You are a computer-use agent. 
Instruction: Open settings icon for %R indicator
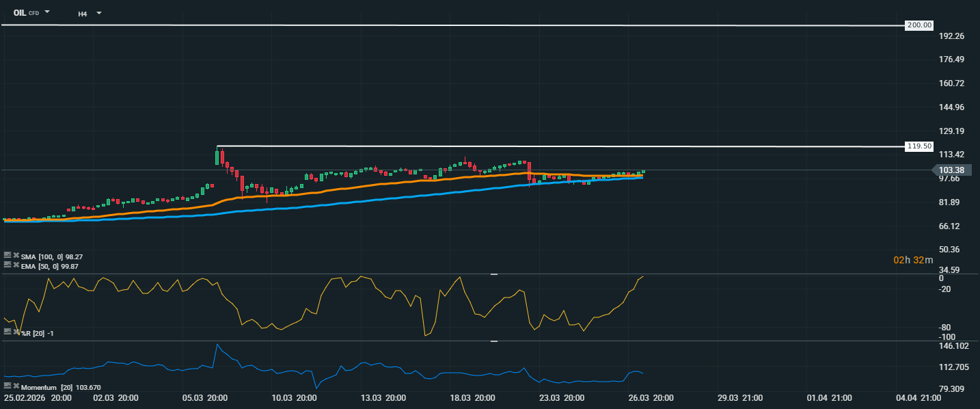click(8, 331)
